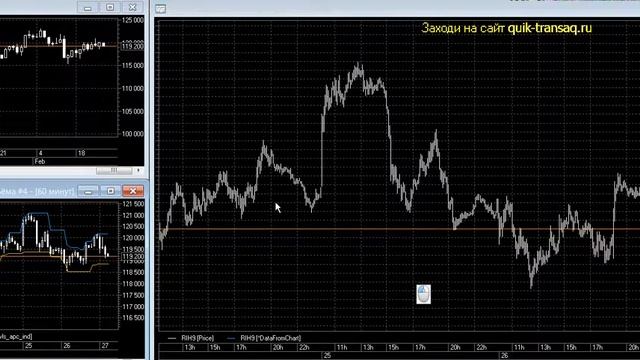Click the 120 000 price label in the 60 минут chart
Image resolution: width=640 pixels, height=360 pixels.
[133, 238]
